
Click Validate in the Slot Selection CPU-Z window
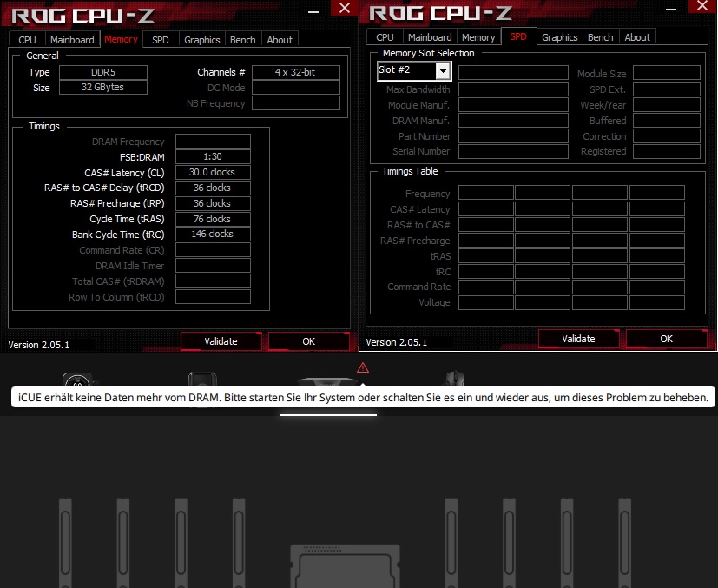click(x=578, y=339)
